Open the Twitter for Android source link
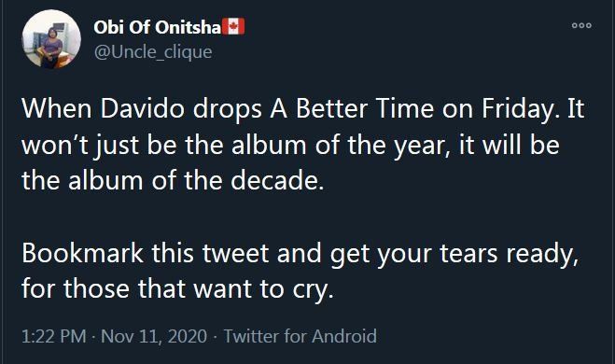 (301, 336)
